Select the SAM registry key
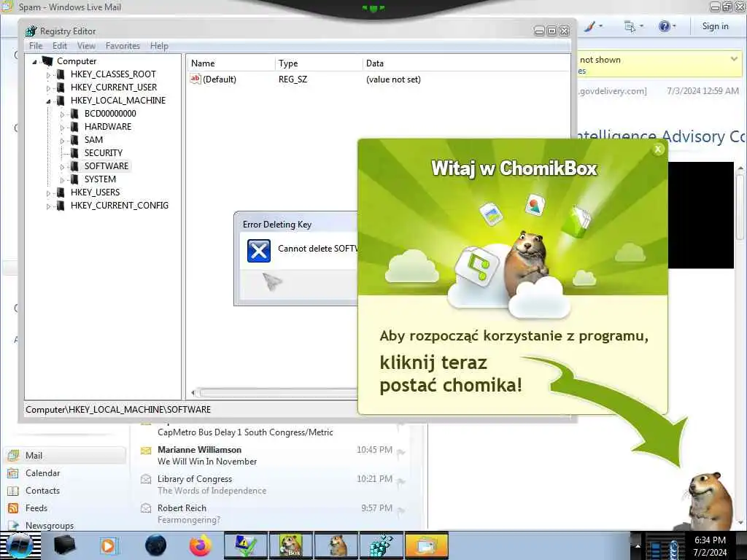Screen dimensions: 747x560 pos(94,139)
